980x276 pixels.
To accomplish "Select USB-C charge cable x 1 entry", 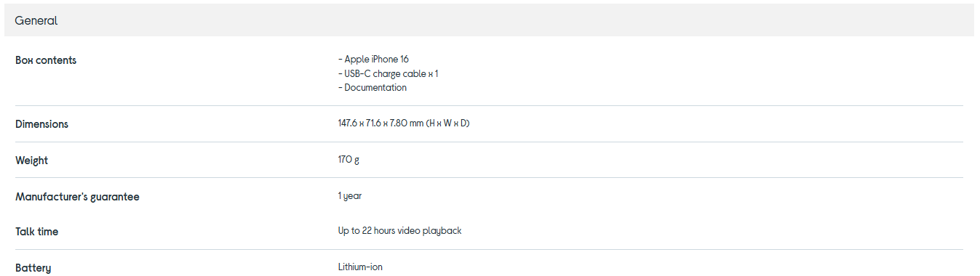I will (388, 73).
